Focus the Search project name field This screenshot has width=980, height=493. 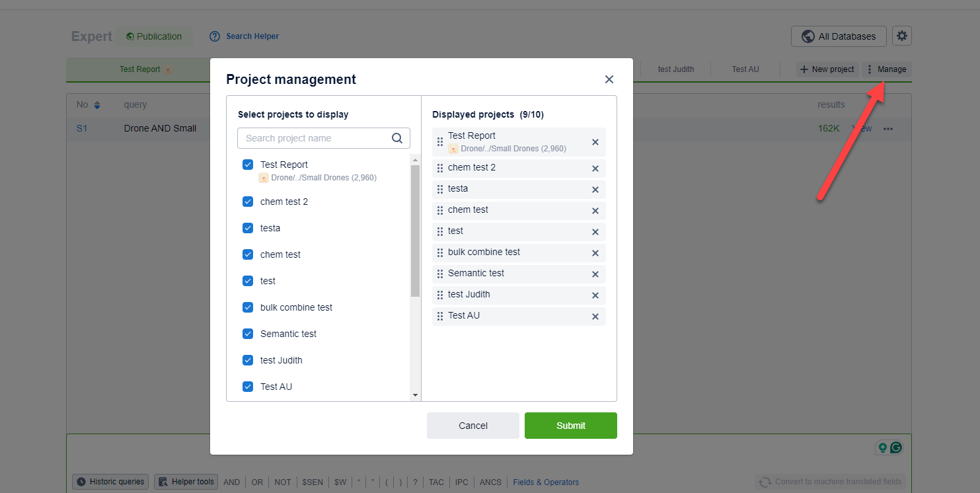coord(314,138)
